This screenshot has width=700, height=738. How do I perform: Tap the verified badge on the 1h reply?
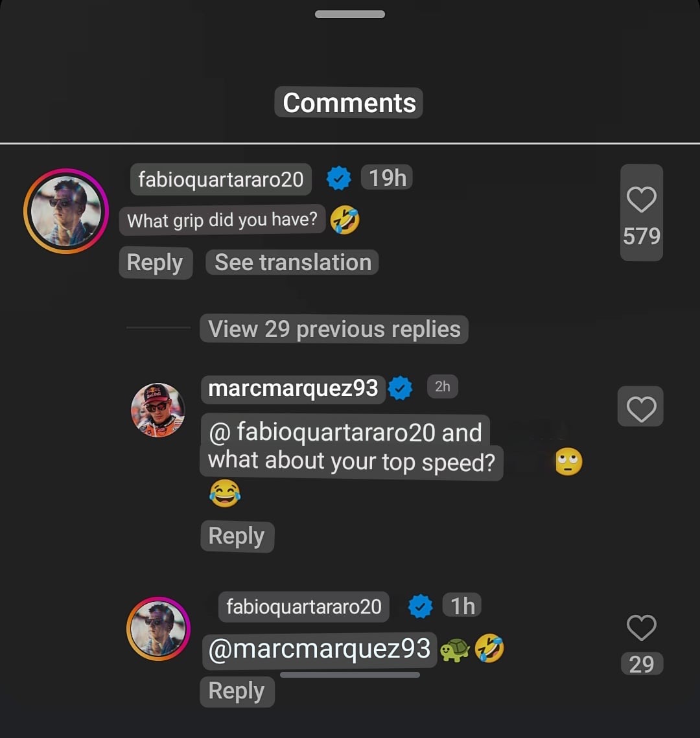[420, 606]
